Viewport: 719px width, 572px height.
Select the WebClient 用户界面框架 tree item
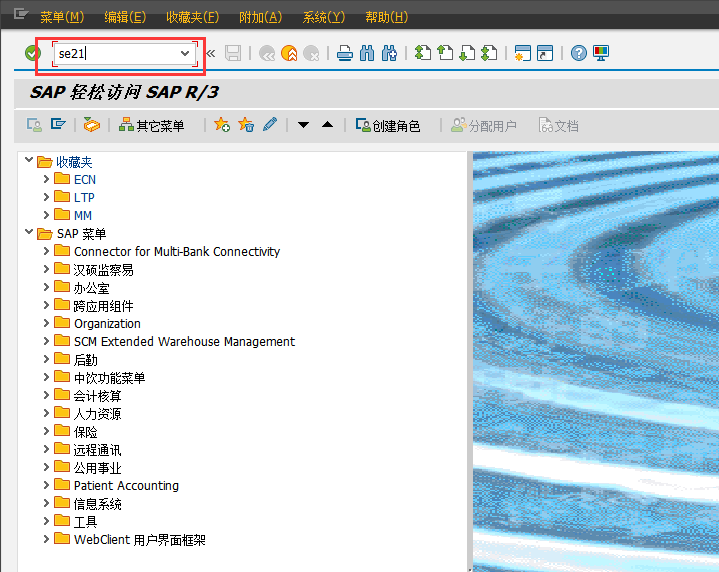click(140, 540)
